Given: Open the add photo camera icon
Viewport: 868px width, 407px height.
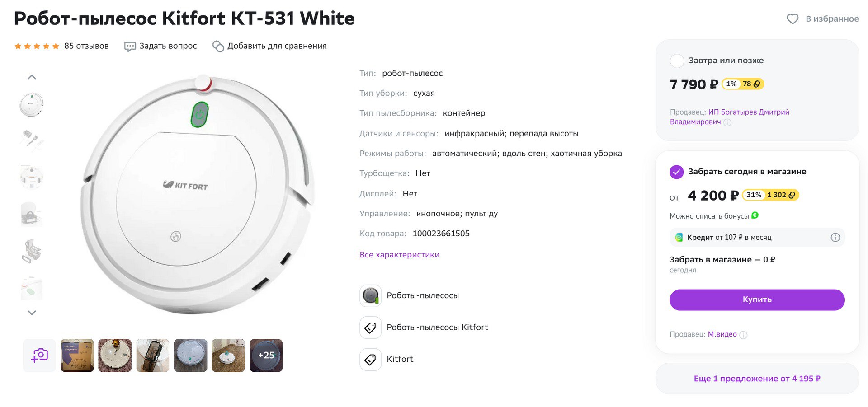Looking at the screenshot, I should [39, 356].
